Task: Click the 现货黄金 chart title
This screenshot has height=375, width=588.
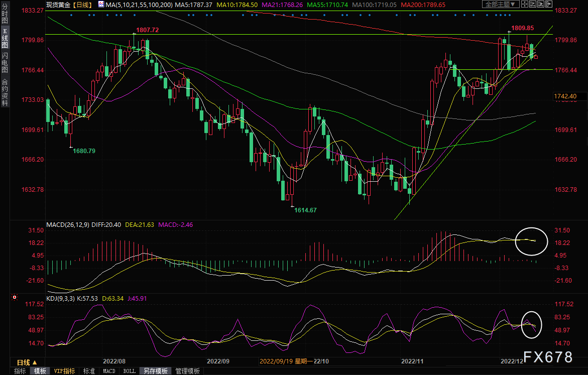Action: (x=58, y=5)
